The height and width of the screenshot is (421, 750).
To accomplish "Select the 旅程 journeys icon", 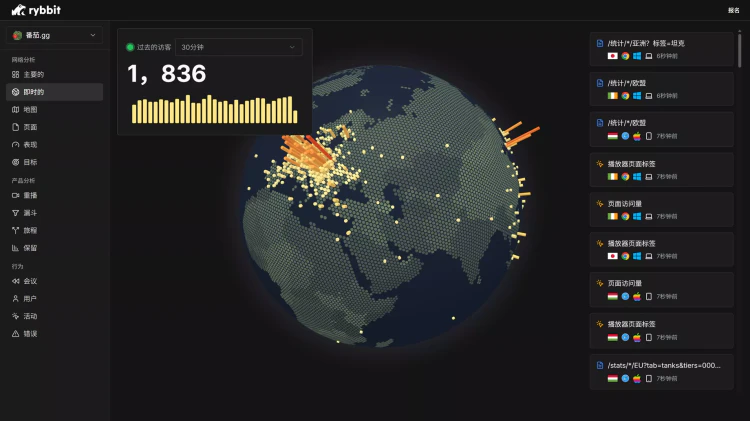I will click(x=15, y=230).
